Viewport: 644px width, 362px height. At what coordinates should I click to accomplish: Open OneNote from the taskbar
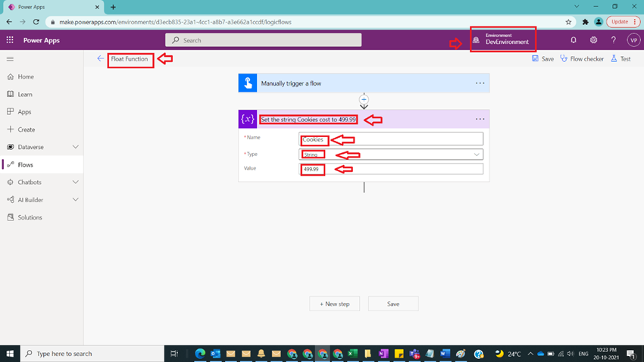[383, 354]
